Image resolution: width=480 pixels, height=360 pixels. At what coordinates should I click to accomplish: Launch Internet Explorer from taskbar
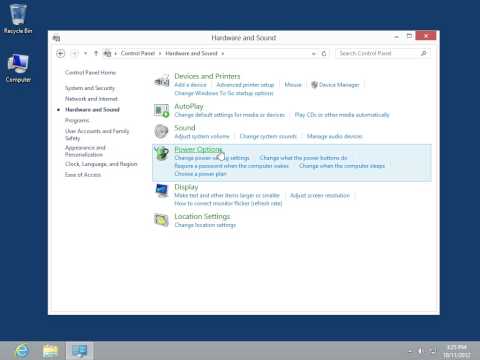tap(22, 351)
